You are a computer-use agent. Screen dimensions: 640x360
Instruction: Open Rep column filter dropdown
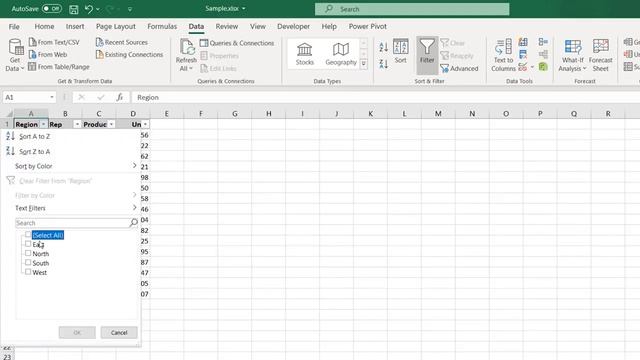(x=77, y=124)
